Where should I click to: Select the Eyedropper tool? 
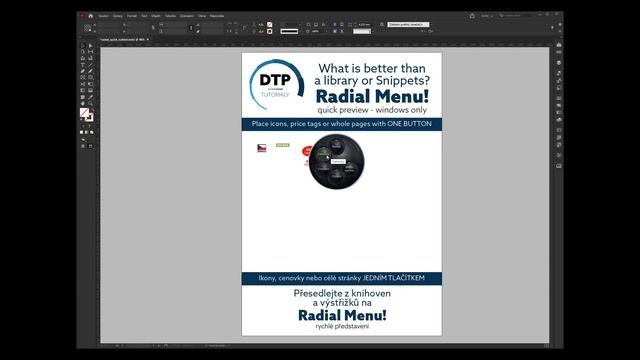coord(91,97)
